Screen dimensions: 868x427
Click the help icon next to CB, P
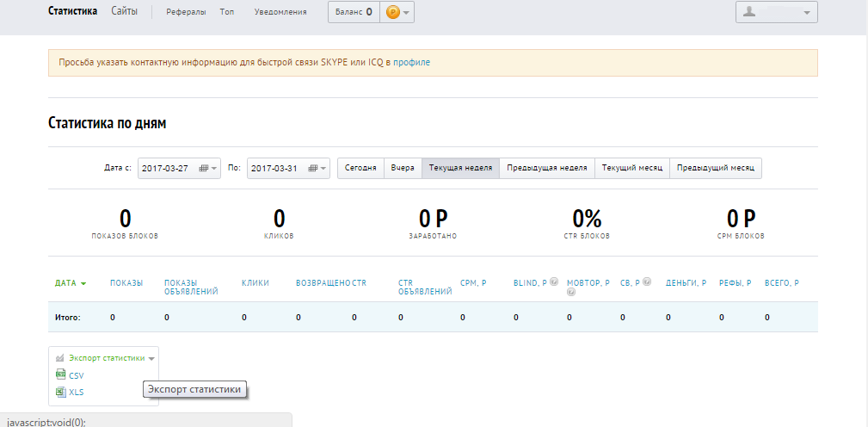[647, 282]
